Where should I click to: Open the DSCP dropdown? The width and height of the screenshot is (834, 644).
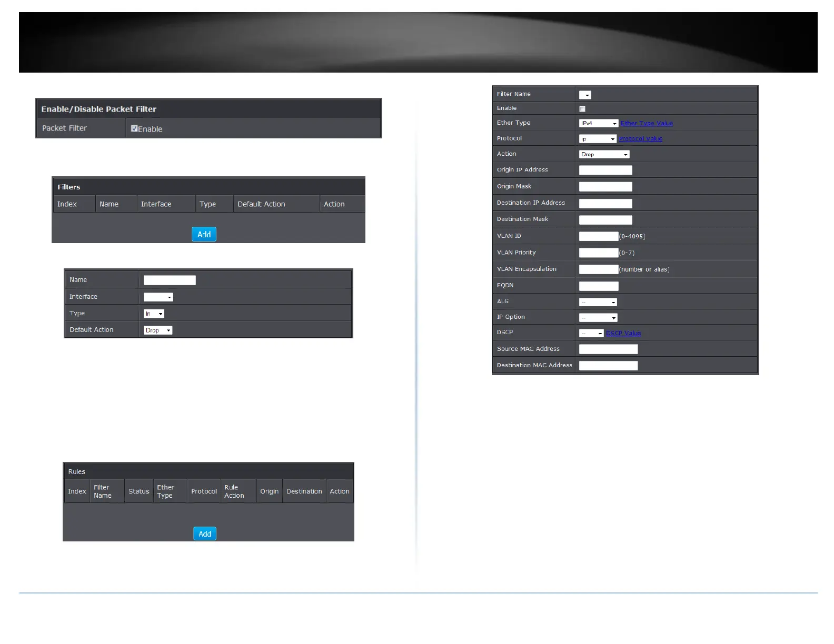pos(591,333)
